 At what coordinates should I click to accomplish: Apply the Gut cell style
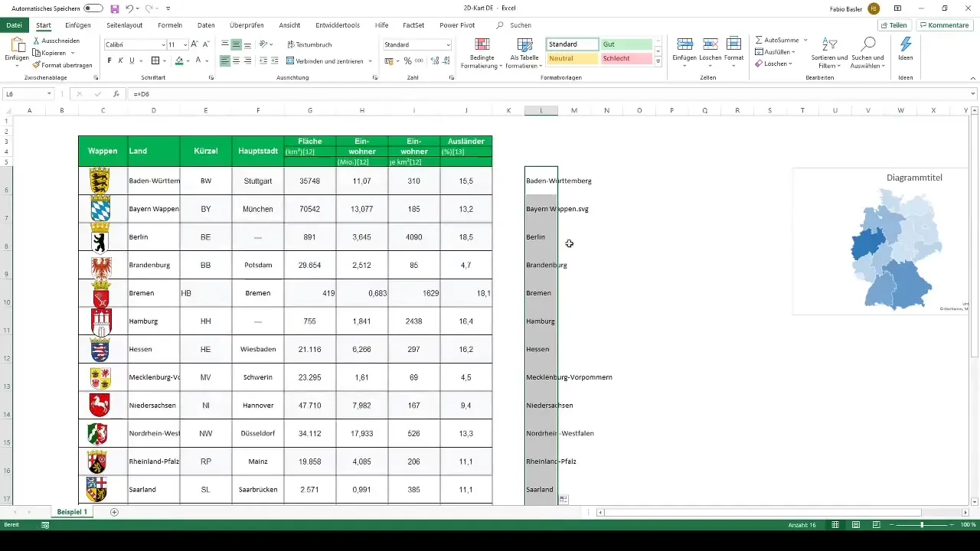pos(626,44)
